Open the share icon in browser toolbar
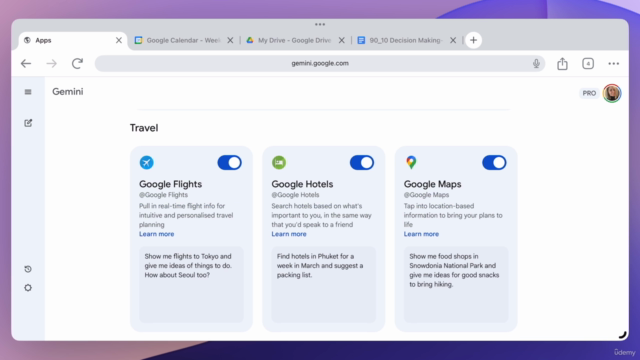 (x=562, y=63)
